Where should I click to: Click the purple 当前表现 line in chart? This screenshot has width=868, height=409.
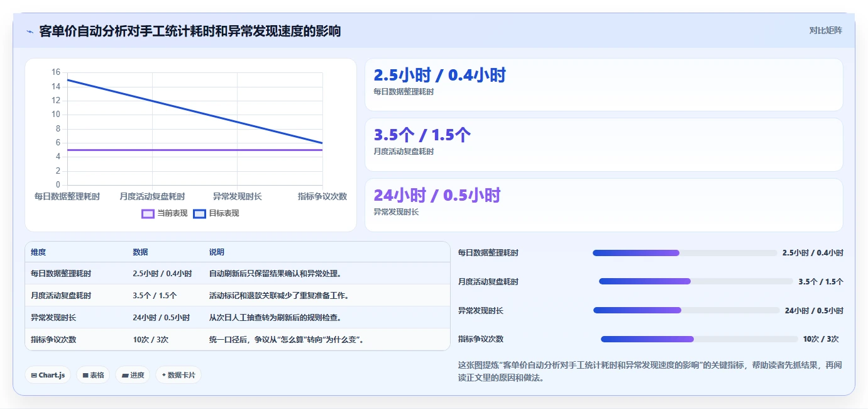195,150
